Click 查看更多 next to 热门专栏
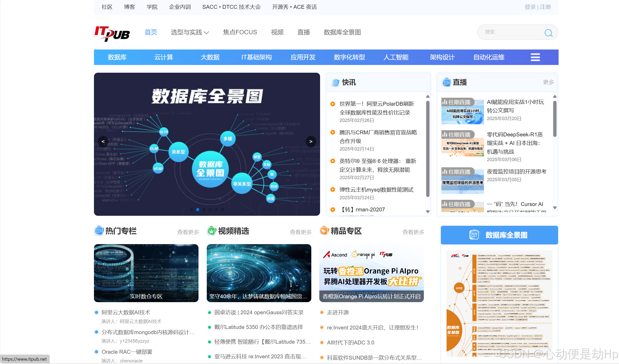The width and height of the screenshot is (619, 364). point(188,232)
